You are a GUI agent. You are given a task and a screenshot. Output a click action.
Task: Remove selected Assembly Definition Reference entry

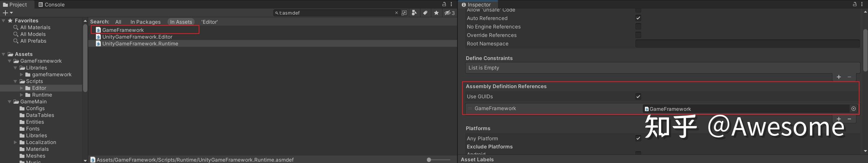(849, 119)
